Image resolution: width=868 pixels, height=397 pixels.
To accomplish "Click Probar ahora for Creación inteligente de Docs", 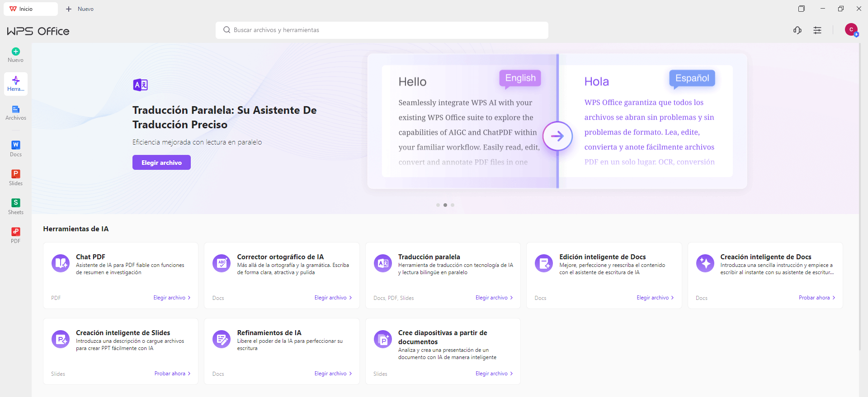I will tap(817, 298).
